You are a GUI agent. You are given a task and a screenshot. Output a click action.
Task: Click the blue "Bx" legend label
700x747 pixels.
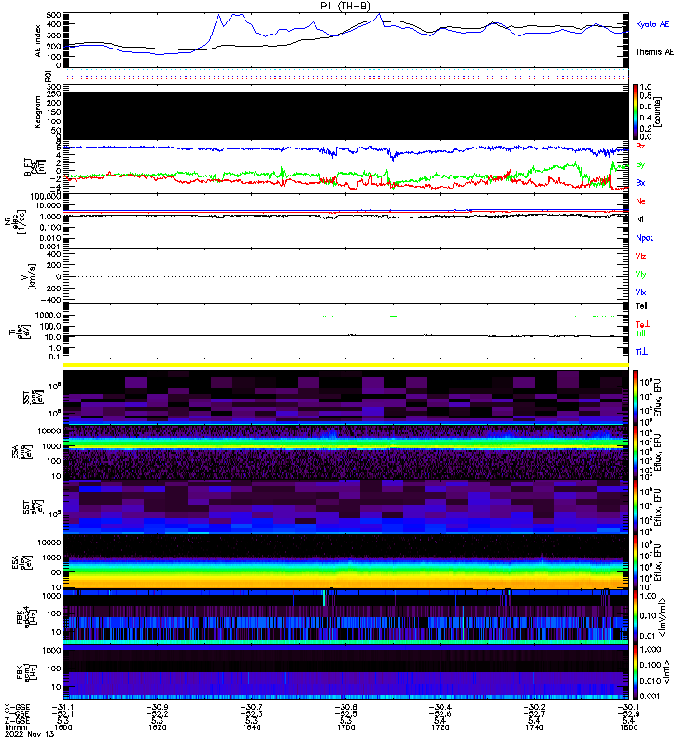[640, 183]
